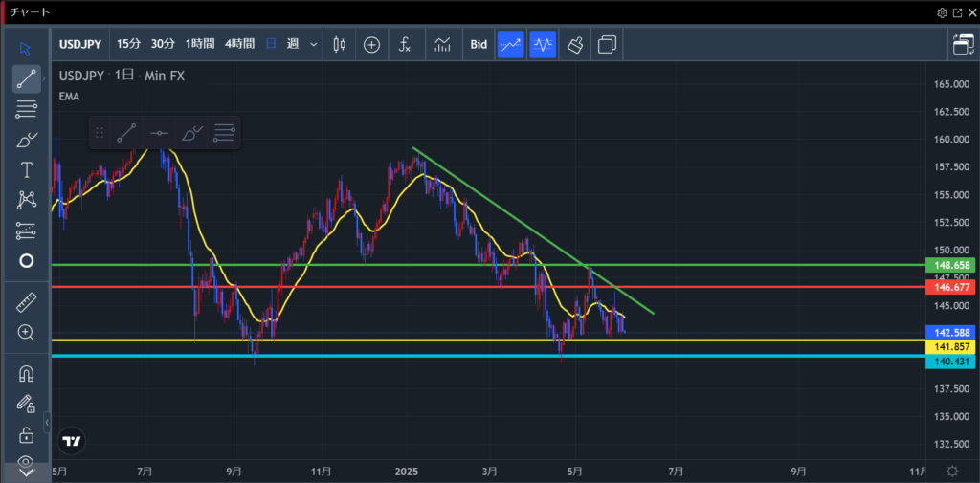Click the 165.000 price scale value

tap(951, 84)
